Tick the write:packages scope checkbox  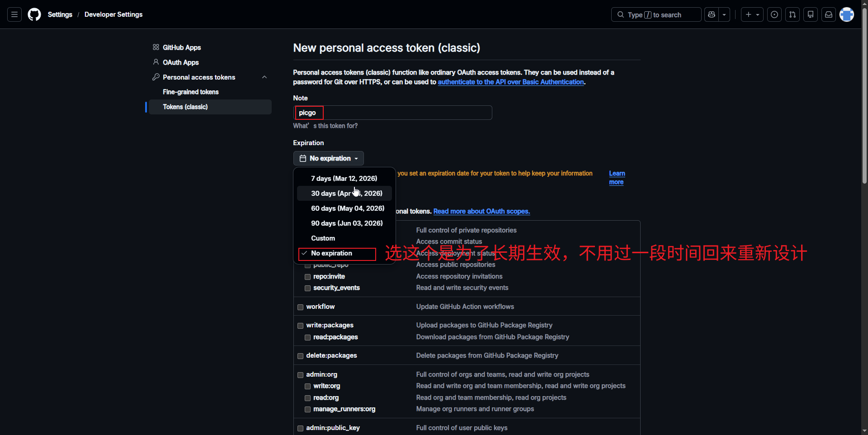click(300, 326)
